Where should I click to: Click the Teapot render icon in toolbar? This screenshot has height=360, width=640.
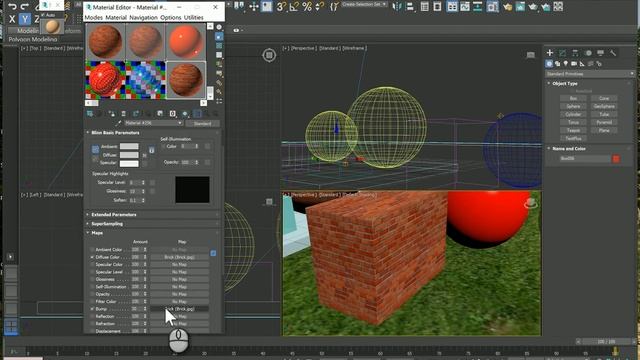533,6
